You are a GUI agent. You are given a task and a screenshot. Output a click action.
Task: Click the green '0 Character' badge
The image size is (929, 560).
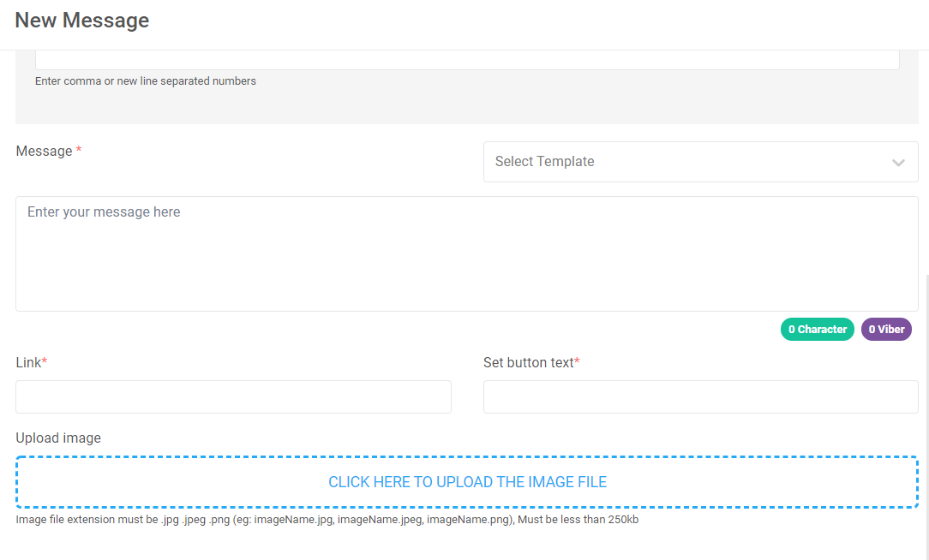817,330
